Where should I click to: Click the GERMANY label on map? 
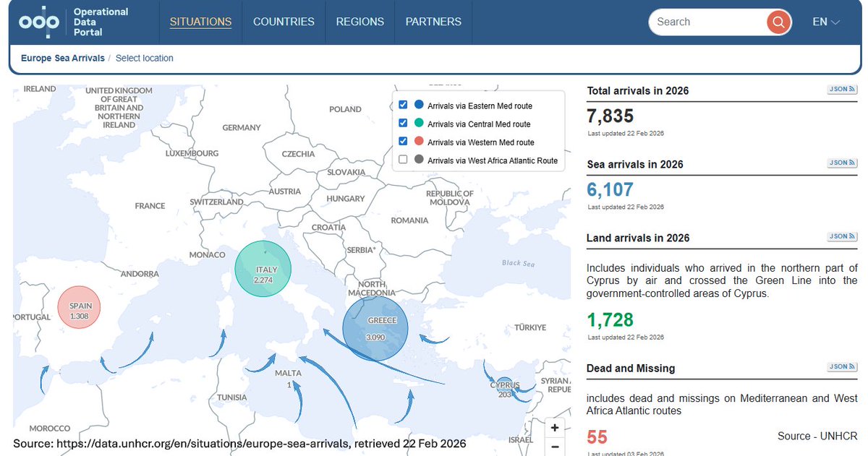pos(242,128)
